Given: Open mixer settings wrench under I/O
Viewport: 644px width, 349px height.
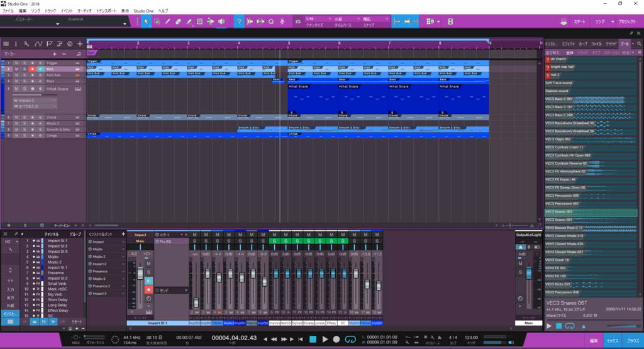Looking at the screenshot, I should [x=10, y=250].
